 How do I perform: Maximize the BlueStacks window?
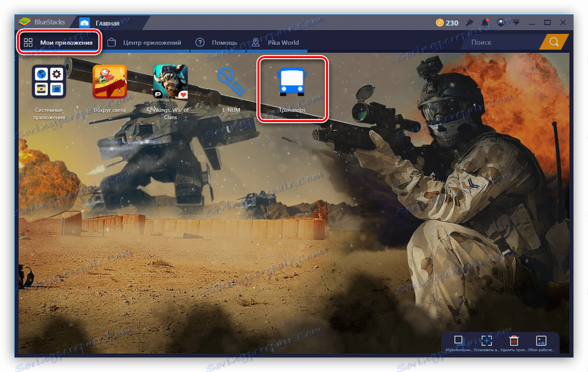(x=547, y=22)
